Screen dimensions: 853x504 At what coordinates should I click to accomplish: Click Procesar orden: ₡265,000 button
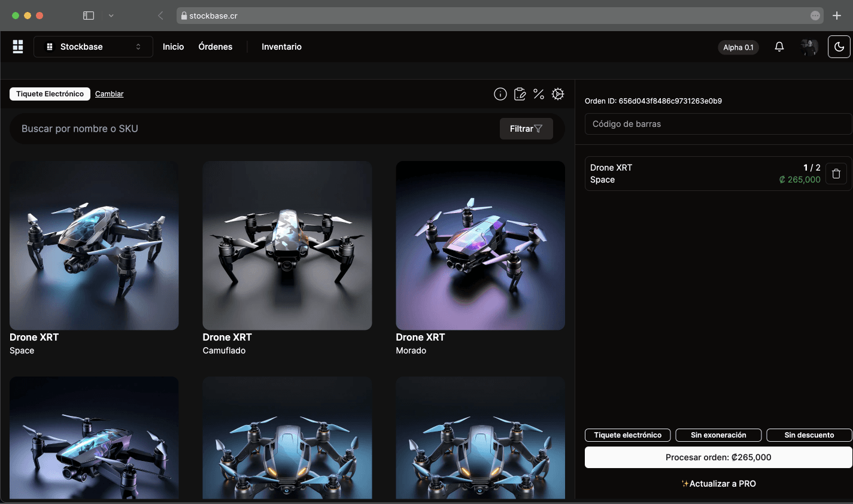pos(718,457)
